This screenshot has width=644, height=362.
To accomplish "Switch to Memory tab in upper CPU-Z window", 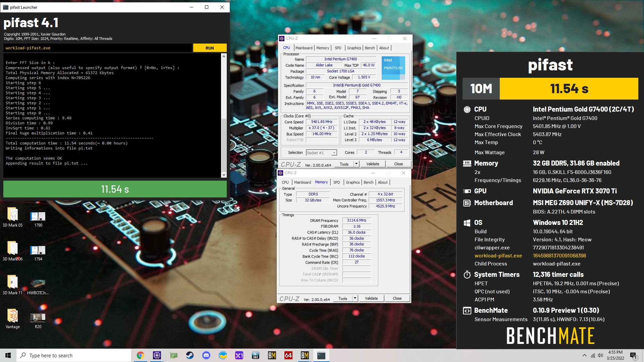I will tap(323, 48).
